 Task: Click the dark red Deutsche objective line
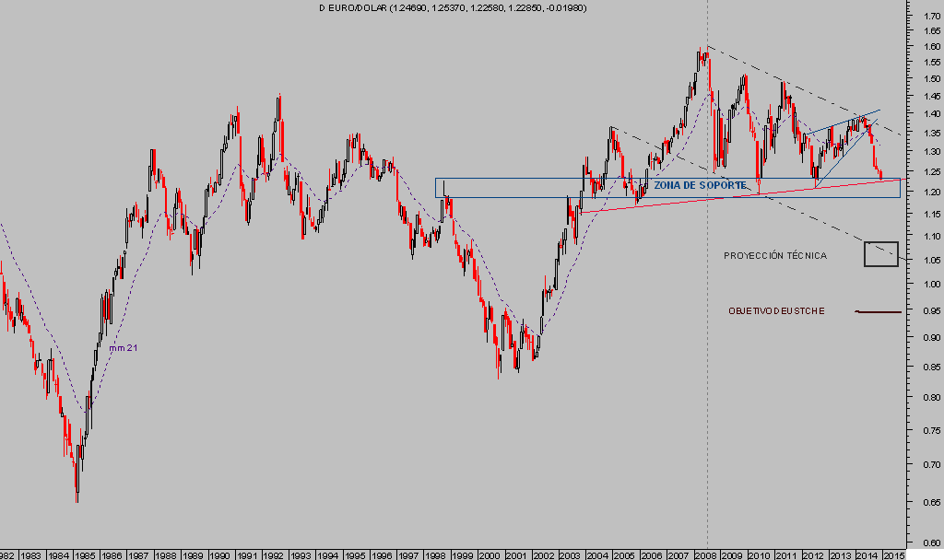click(879, 312)
